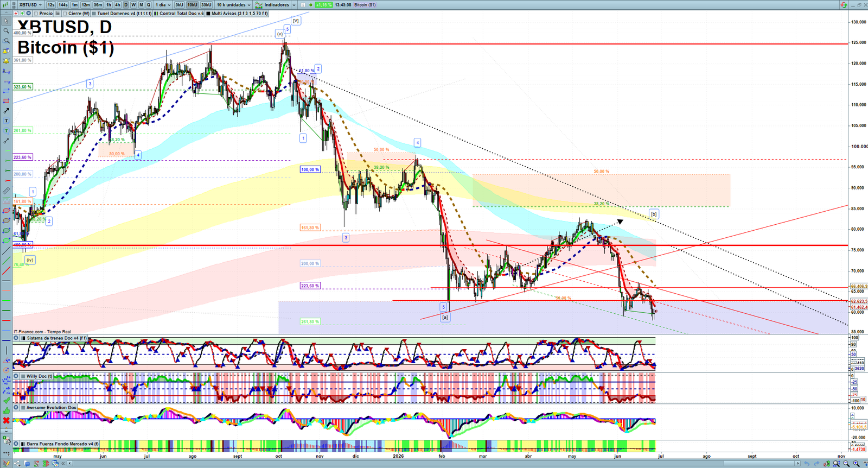Open the '1 día' period dropdown
868x468 pixels.
coord(163,5)
